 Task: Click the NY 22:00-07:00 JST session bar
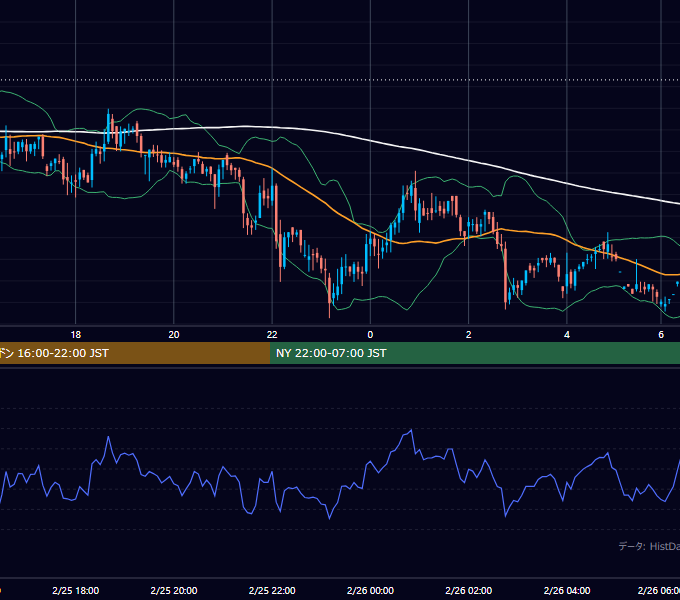[x=475, y=353]
